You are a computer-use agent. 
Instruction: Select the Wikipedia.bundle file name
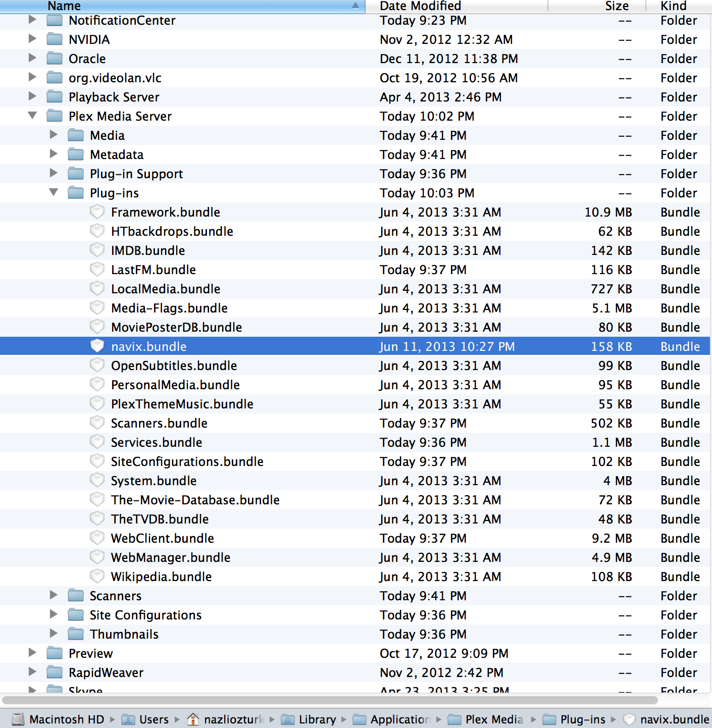(161, 577)
